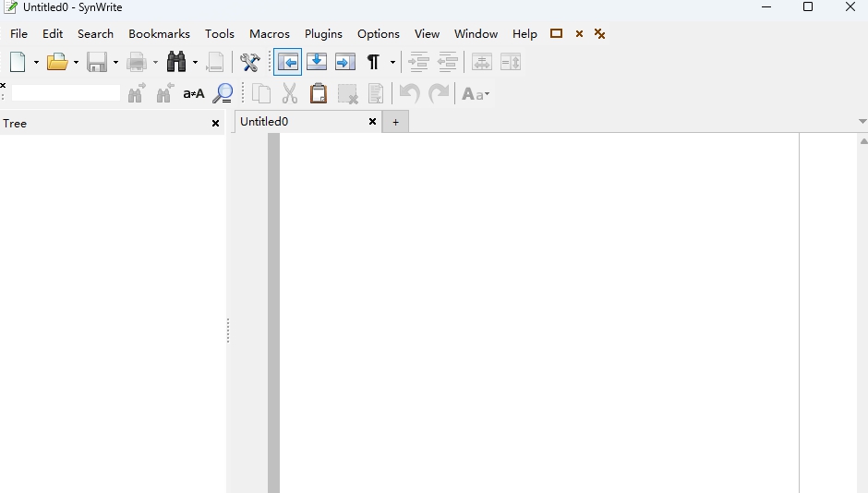Image resolution: width=868 pixels, height=493 pixels.
Task: Open the Search menu
Action: point(95,34)
